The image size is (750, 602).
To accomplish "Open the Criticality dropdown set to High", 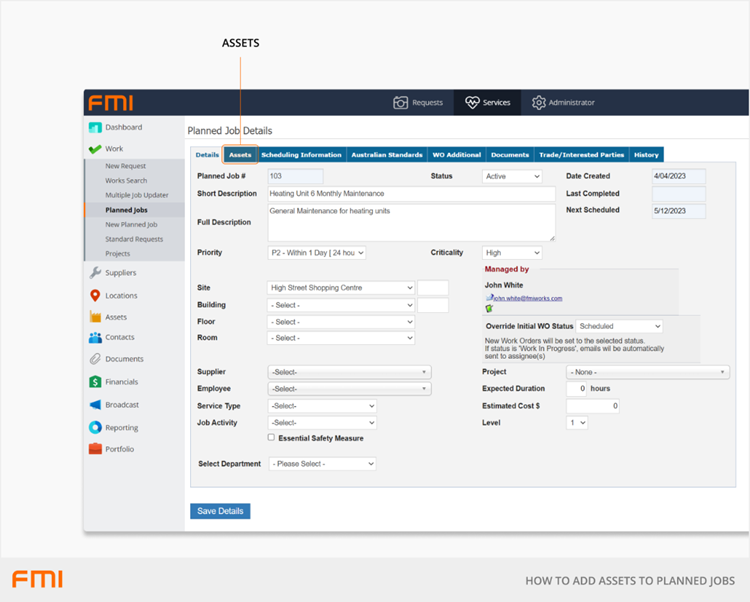I will (x=511, y=253).
